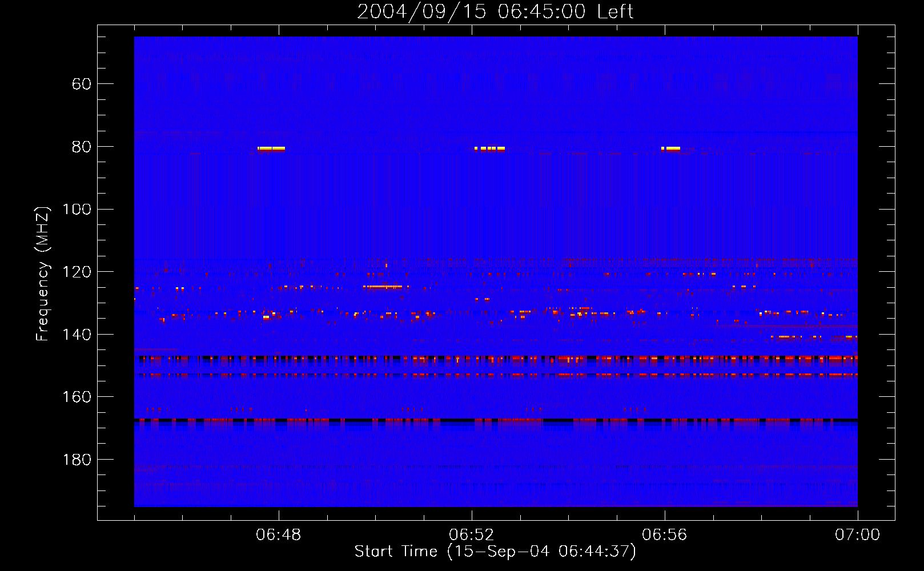Click the 120 frequency tick label
This screenshot has width=924, height=571.
click(77, 272)
